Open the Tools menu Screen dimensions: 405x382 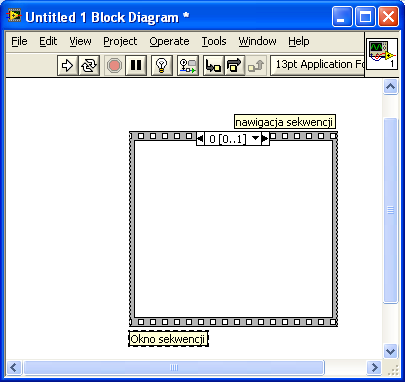tap(214, 41)
